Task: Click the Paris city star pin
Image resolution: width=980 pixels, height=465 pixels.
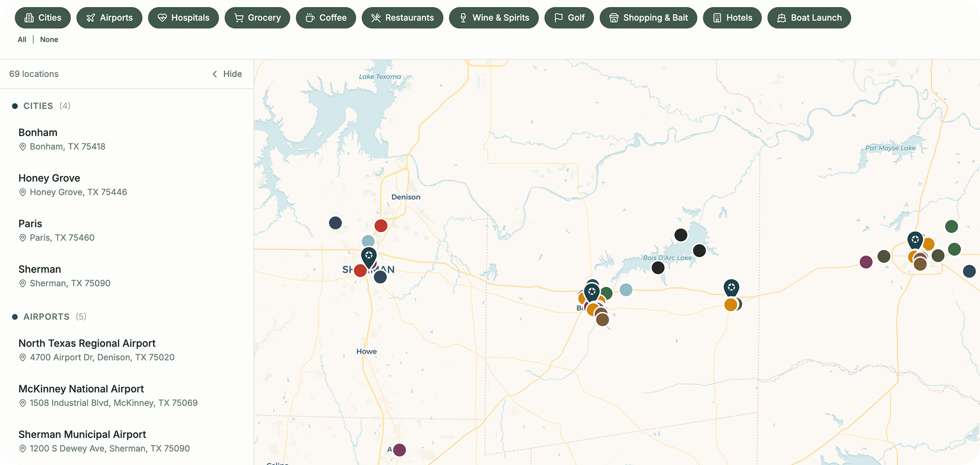Action: pyautogui.click(x=915, y=240)
